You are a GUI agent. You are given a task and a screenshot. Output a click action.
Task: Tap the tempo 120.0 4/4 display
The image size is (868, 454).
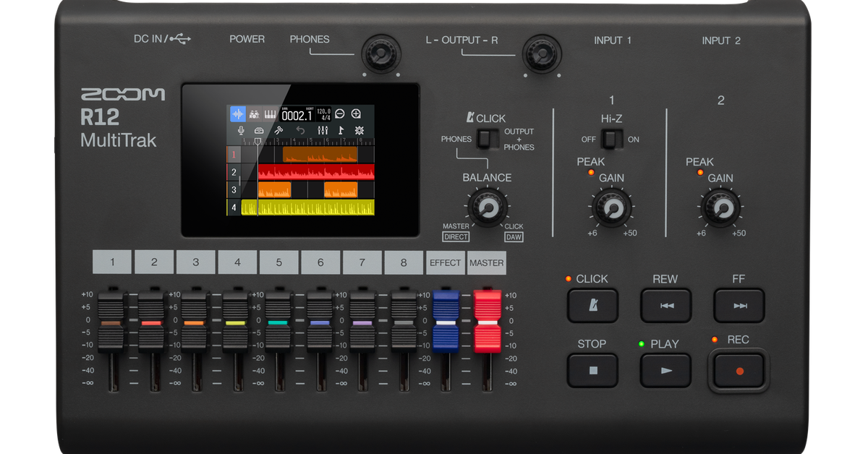tap(324, 114)
